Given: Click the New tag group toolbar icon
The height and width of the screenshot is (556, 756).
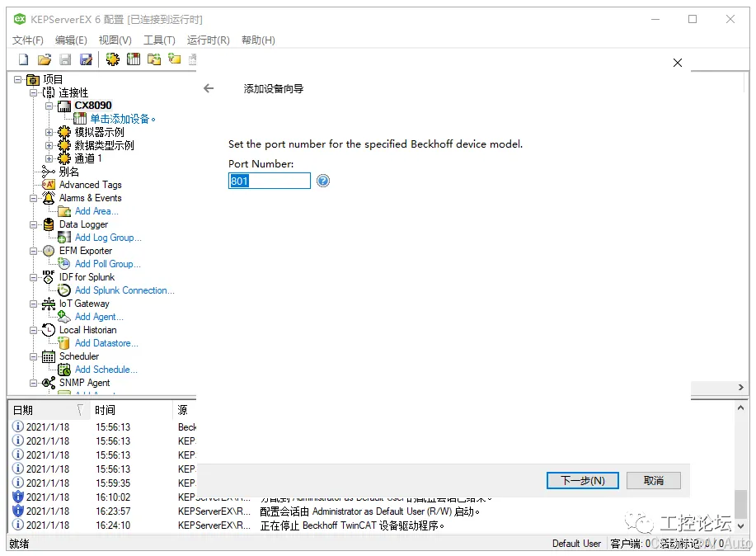Looking at the screenshot, I should click(x=154, y=59).
